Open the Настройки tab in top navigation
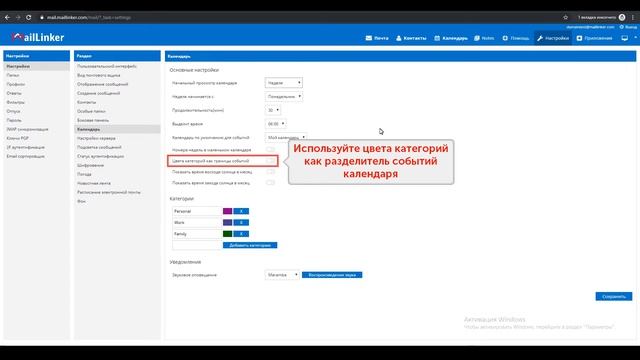 553,38
